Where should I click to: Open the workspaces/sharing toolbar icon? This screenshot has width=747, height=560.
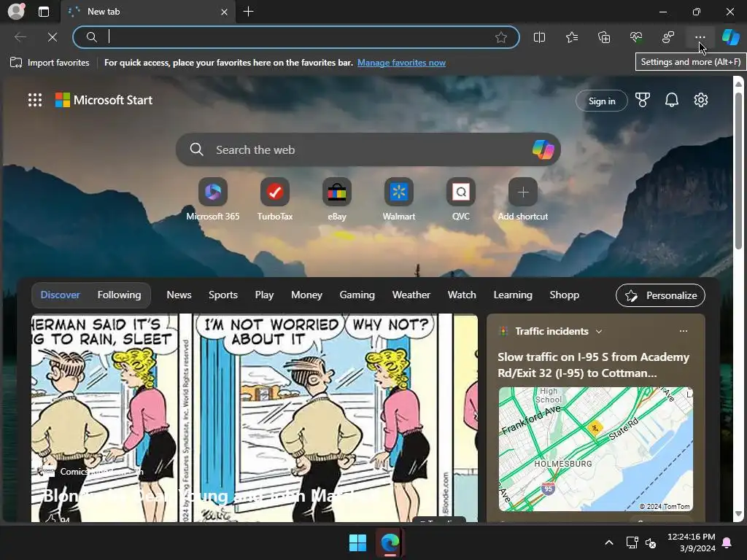click(668, 37)
